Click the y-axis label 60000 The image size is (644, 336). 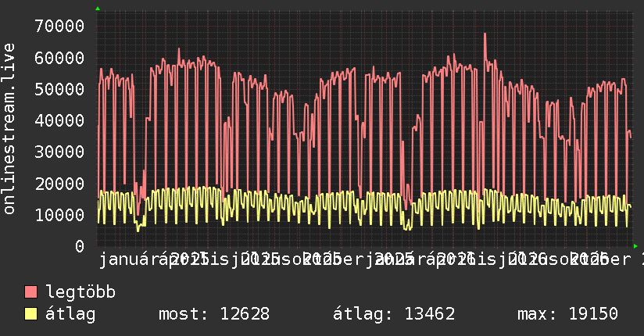click(x=59, y=58)
